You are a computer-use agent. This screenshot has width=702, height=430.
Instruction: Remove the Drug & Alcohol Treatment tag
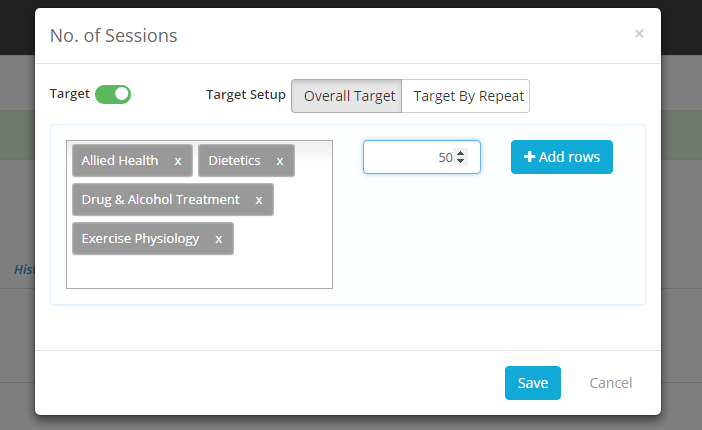tap(259, 200)
